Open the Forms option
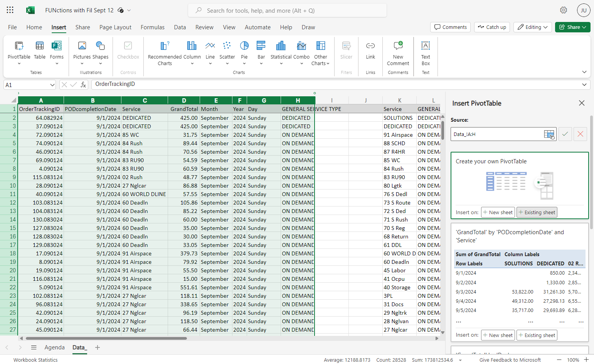Screen dimensions: 594x364 coord(57,53)
